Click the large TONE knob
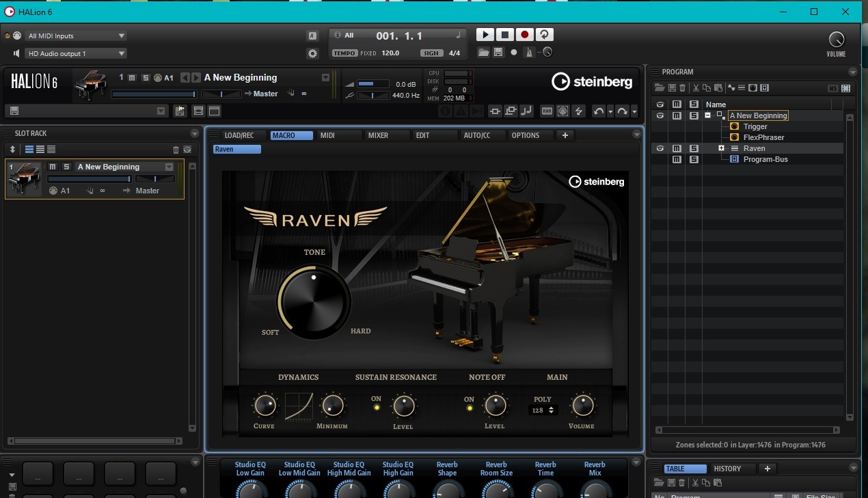This screenshot has width=868, height=498. [314, 301]
